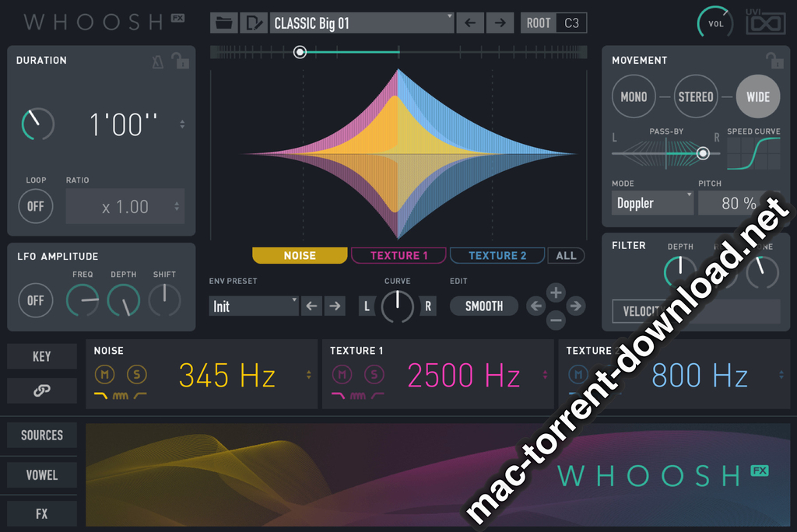Viewport: 797px width, 532px height.
Task: Click the Texture 2 800 Hz stepper arrows
Action: [x=781, y=375]
